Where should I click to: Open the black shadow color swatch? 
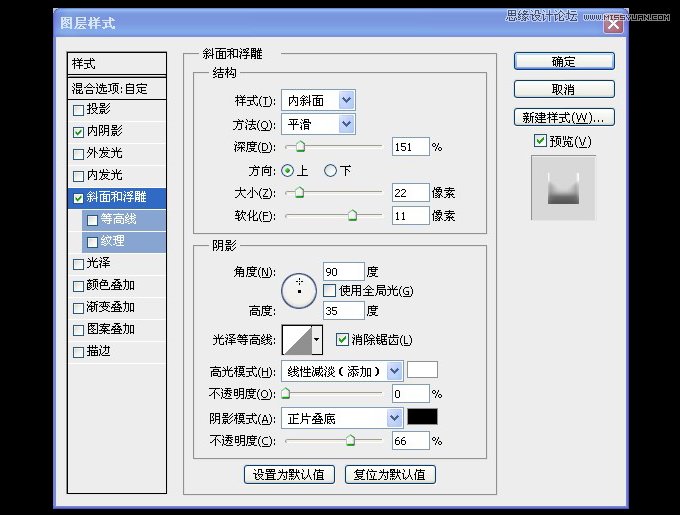pyautogui.click(x=422, y=417)
